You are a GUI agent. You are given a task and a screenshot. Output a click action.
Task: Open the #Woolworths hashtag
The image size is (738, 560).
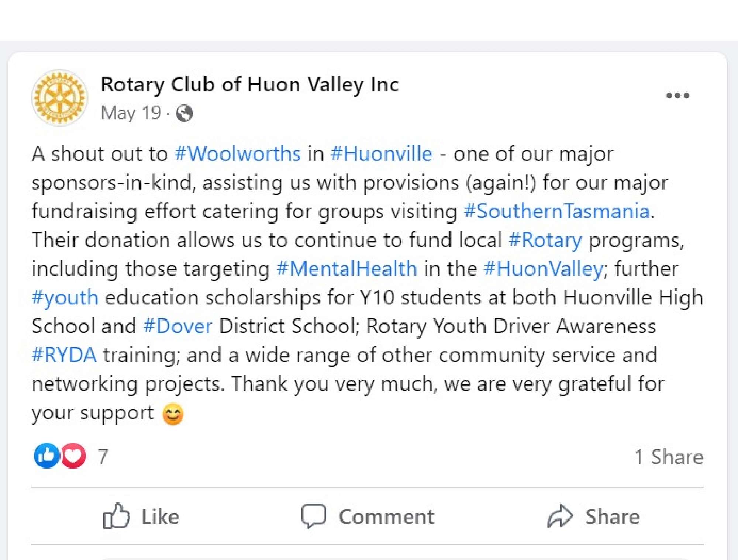click(238, 154)
